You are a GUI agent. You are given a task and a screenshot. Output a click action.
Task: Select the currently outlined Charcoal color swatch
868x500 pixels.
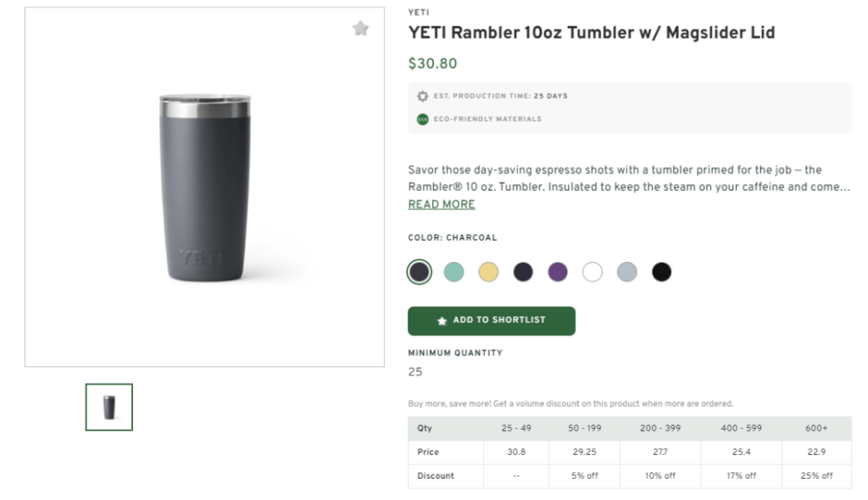pos(419,271)
